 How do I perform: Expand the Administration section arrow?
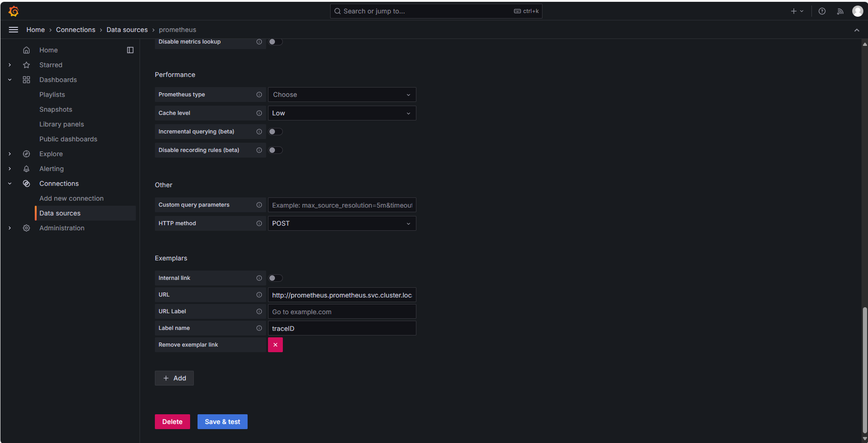[x=10, y=228]
